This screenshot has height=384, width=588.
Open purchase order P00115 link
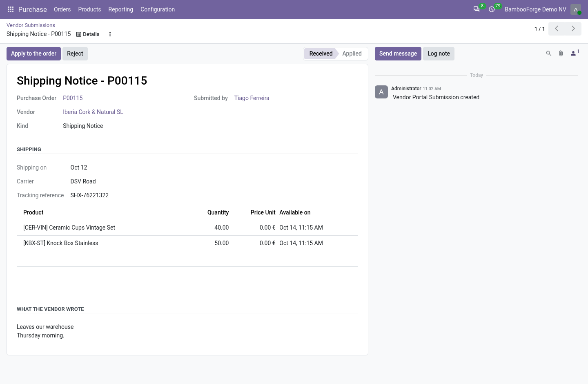click(73, 98)
